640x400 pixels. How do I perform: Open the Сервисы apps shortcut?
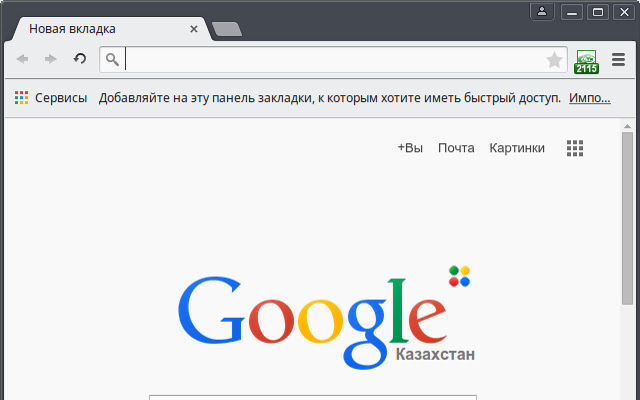pos(51,98)
